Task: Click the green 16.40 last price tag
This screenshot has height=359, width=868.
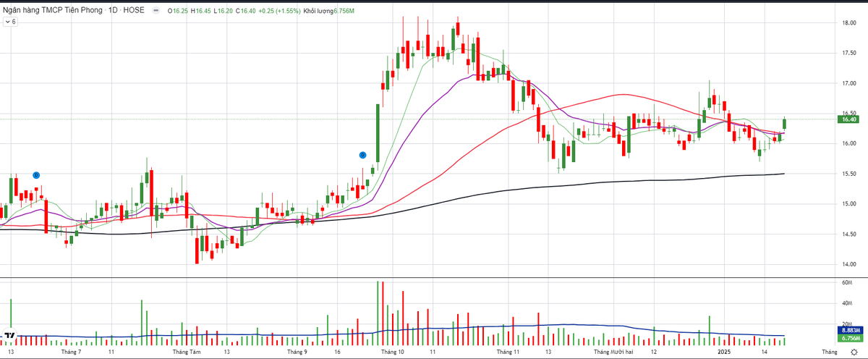Action: 848,119
